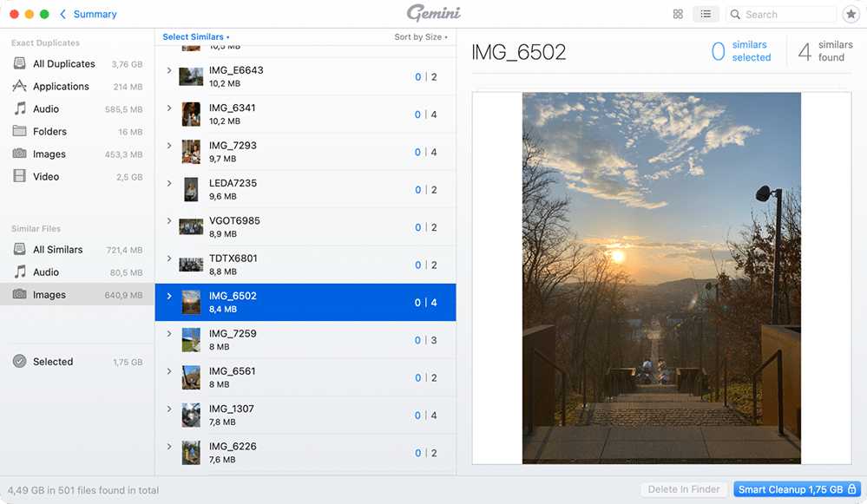
Task: Expand the selected IMG_6502 group
Action: (169, 296)
